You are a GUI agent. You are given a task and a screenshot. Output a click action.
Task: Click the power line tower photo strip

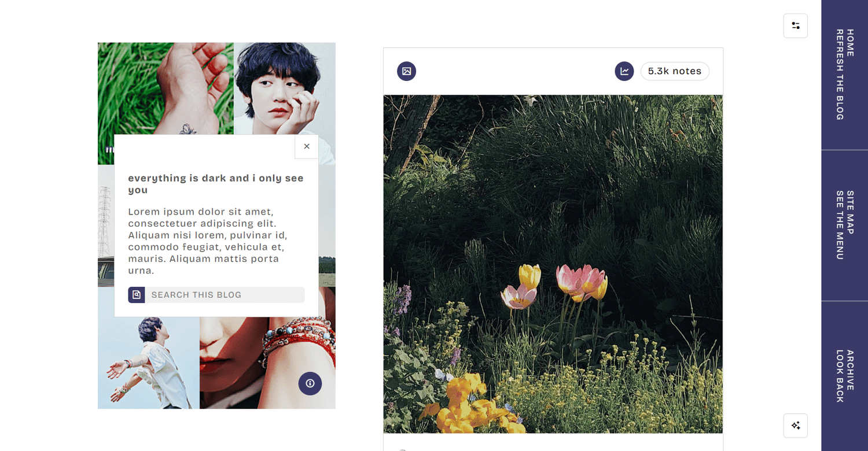pos(106,226)
